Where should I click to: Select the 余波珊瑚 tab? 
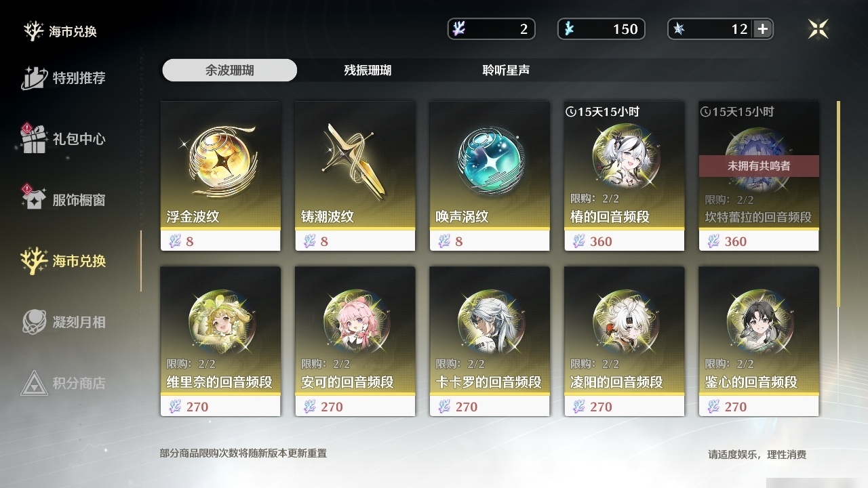[230, 70]
